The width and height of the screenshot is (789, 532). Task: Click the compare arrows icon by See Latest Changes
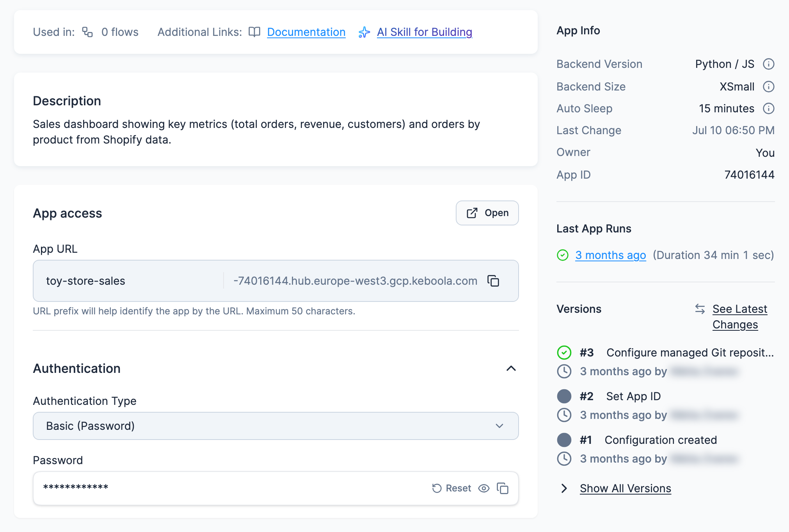700,309
